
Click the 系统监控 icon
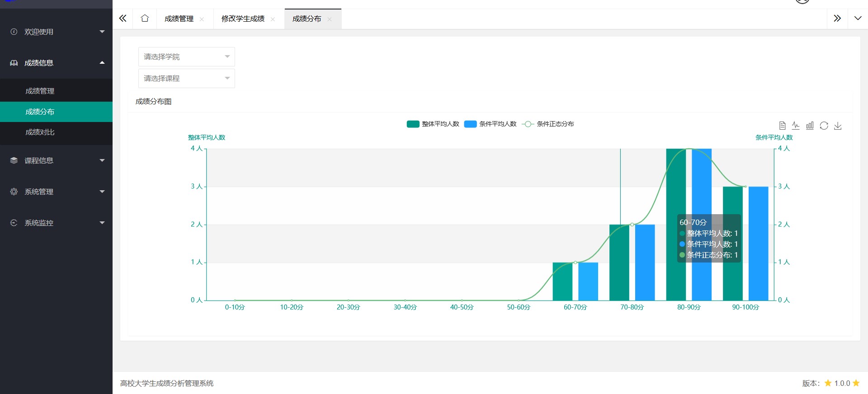[x=14, y=223]
